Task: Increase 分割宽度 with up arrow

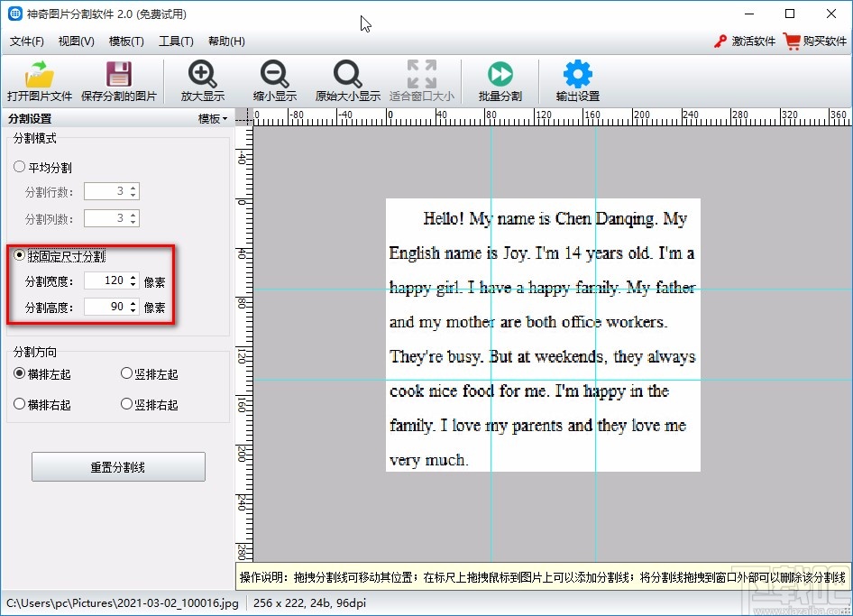Action: (133, 277)
